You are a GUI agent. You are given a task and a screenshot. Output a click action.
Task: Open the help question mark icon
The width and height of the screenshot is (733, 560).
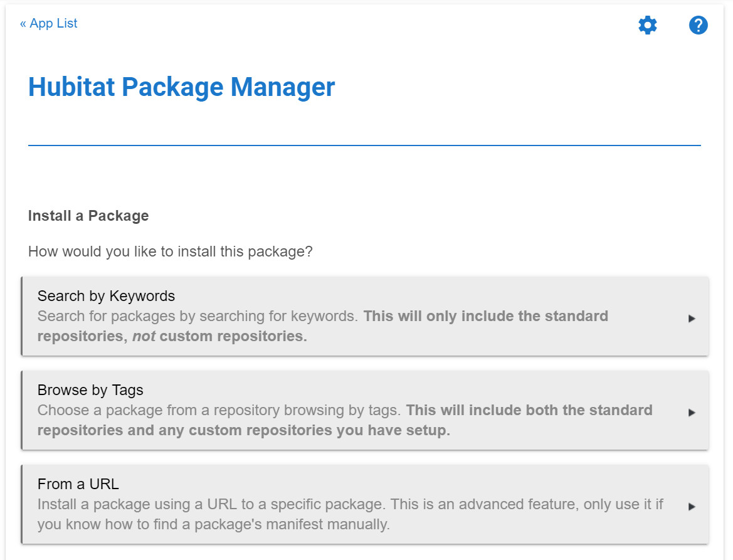(698, 26)
